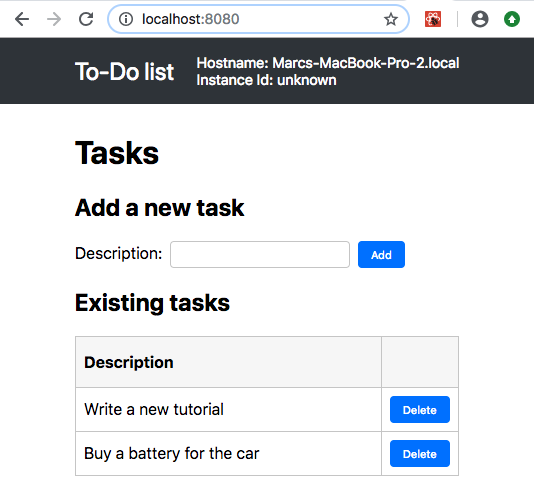
Task: Click the browser back arrow
Action: [x=22, y=19]
